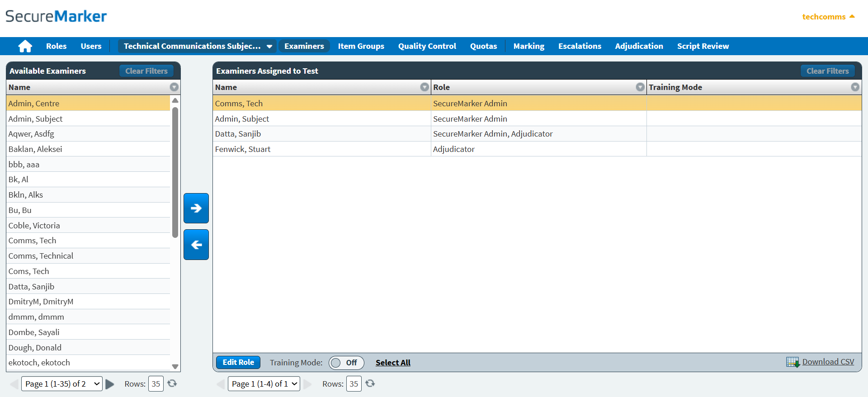Screen dimensions: 868x397
Task: Open filter for the Role column
Action: pyautogui.click(x=640, y=87)
